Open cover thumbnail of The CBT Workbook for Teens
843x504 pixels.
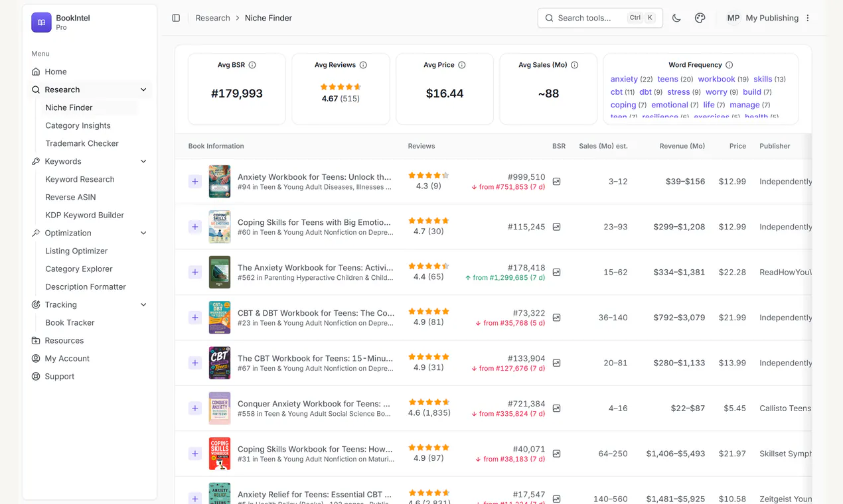point(220,363)
